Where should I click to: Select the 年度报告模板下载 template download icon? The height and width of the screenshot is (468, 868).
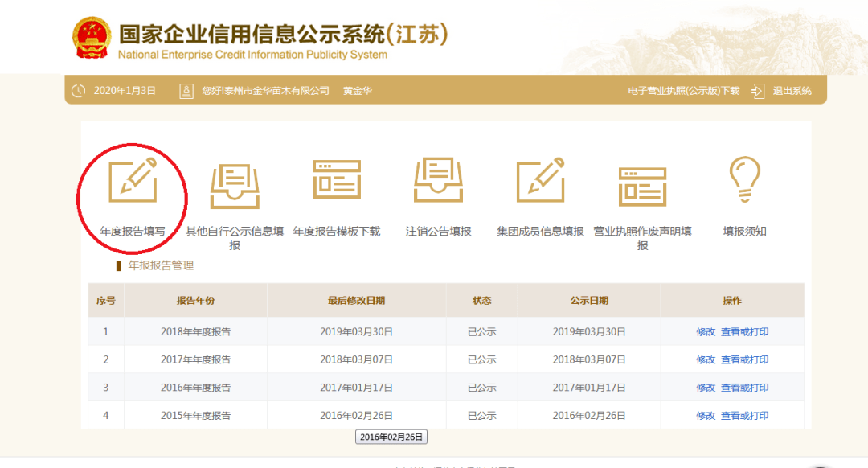click(337, 183)
